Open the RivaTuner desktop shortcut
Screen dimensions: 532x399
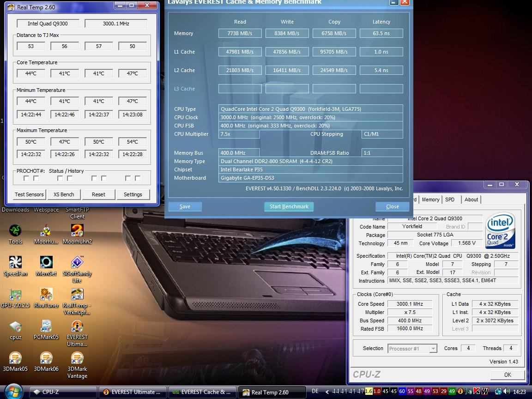(46, 298)
